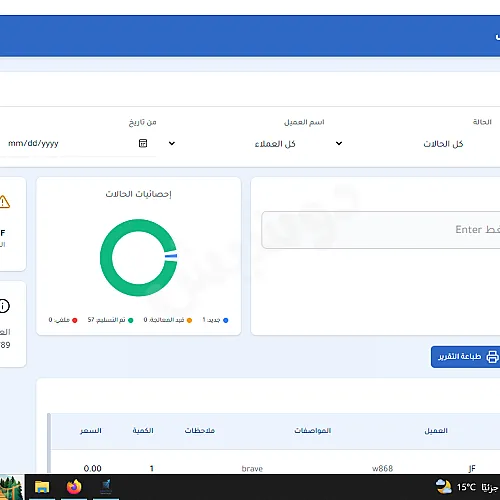Screen dimensions: 500x500
Task: Click the small blue donut chart segment
Action: 171,256
